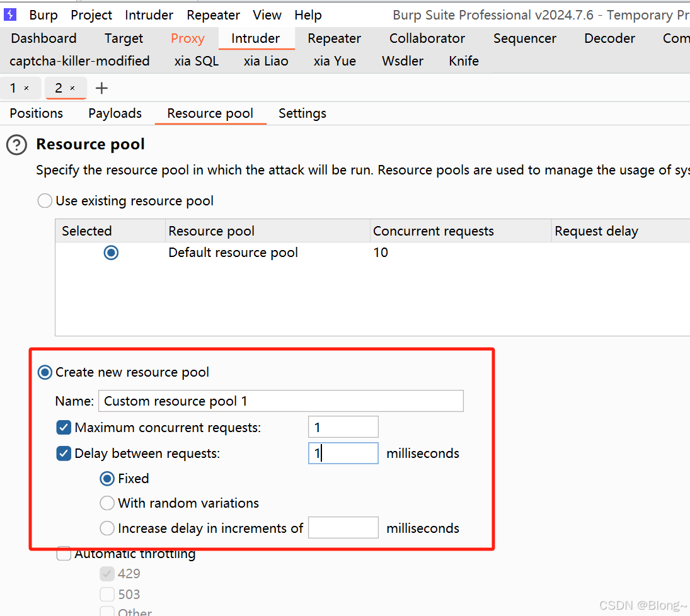Open the Repeater menu
690x616 pixels.
tap(213, 15)
